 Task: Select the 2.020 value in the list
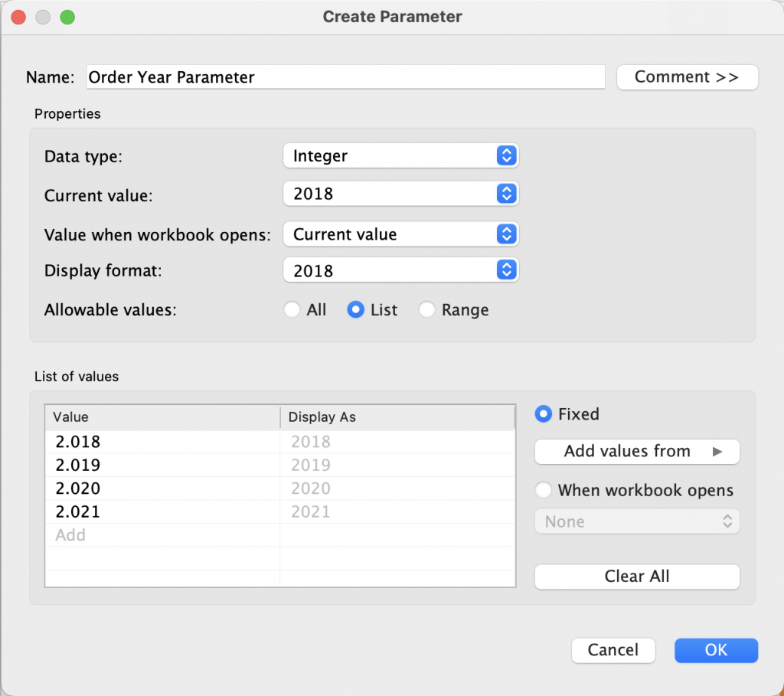pyautogui.click(x=78, y=489)
